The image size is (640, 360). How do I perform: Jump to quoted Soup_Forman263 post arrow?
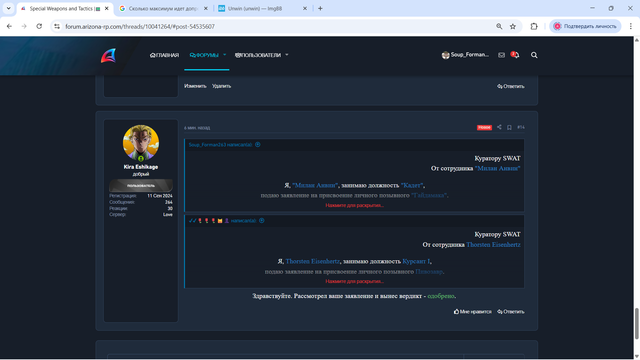[258, 144]
